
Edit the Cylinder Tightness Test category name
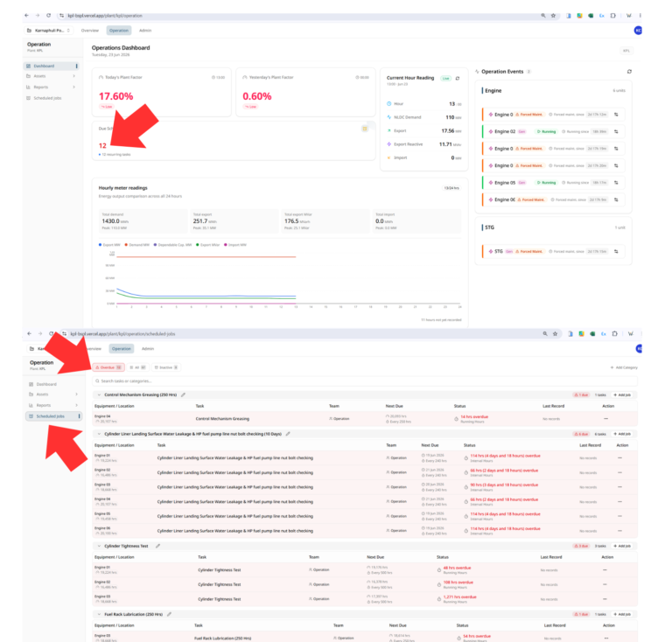tap(157, 546)
